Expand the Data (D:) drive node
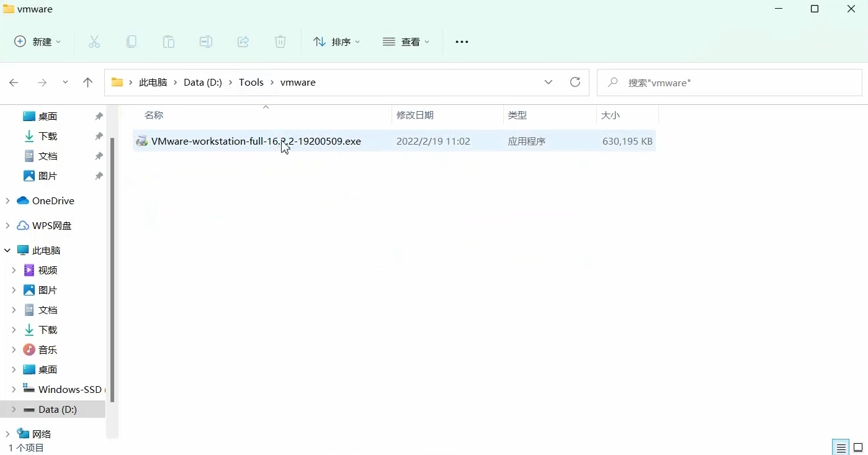 [x=14, y=410]
